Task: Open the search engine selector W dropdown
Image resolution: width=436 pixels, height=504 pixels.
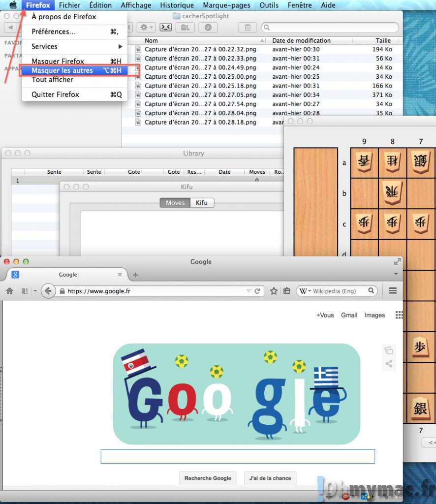Action: 305,291
